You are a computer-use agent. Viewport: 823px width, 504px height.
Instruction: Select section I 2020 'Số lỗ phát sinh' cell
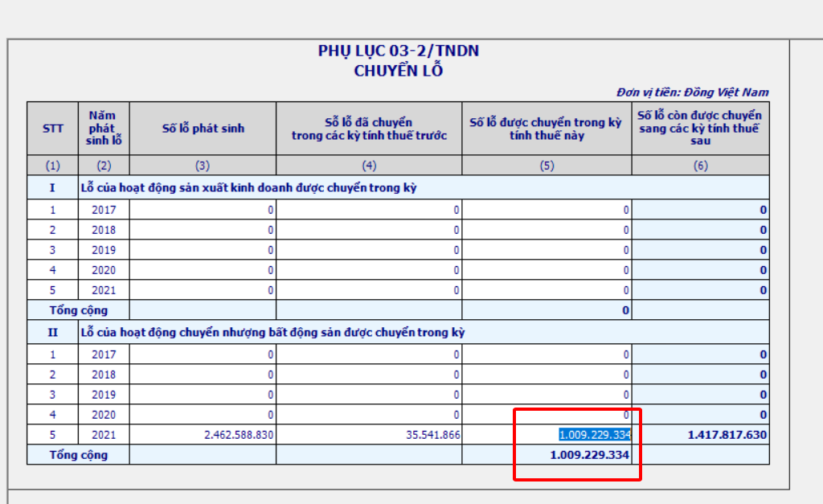tap(203, 270)
